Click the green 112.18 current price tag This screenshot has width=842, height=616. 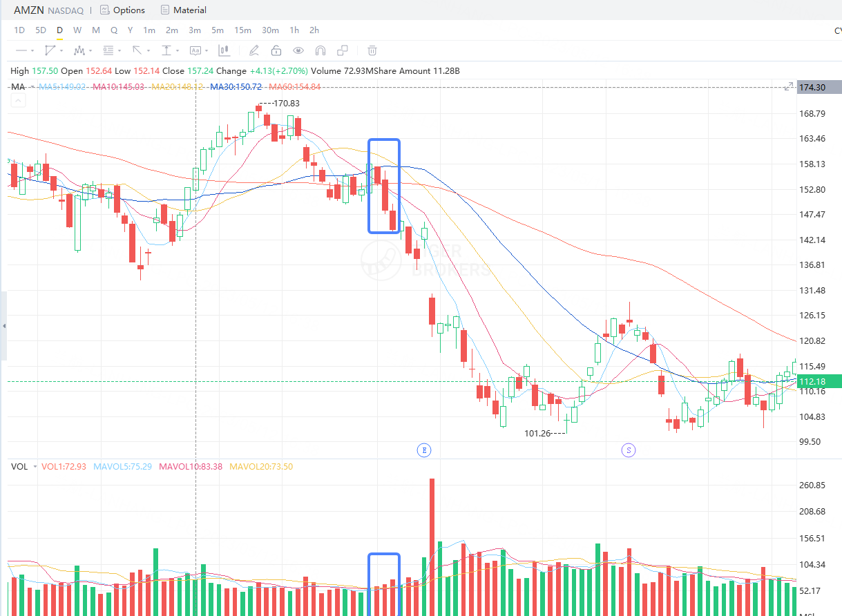point(819,381)
